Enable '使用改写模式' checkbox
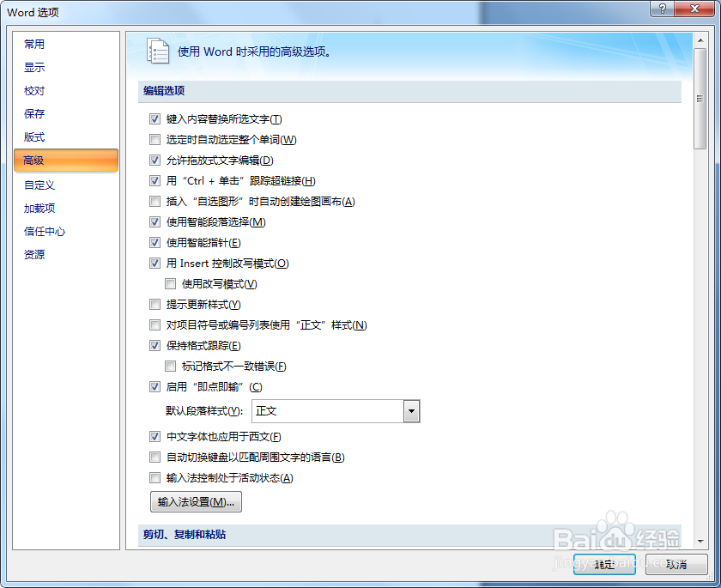 tap(171, 283)
